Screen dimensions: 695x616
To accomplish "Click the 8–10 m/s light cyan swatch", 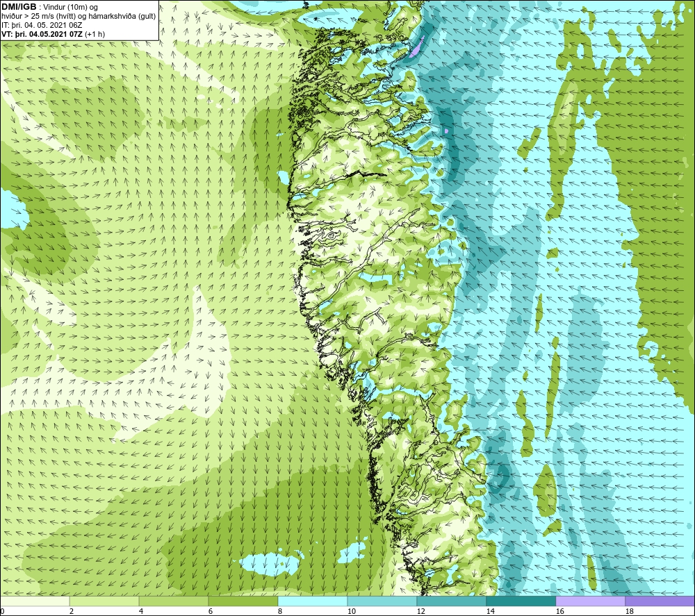I will click(313, 601).
